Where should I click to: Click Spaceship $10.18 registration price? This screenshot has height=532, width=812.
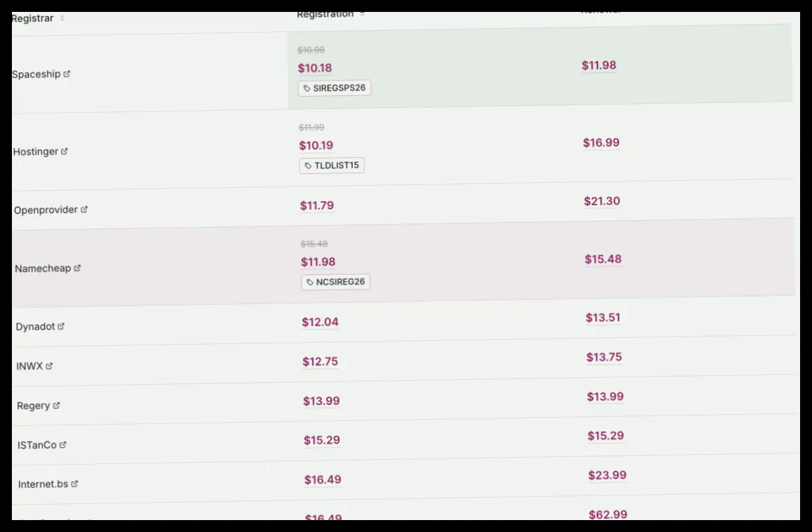click(315, 68)
